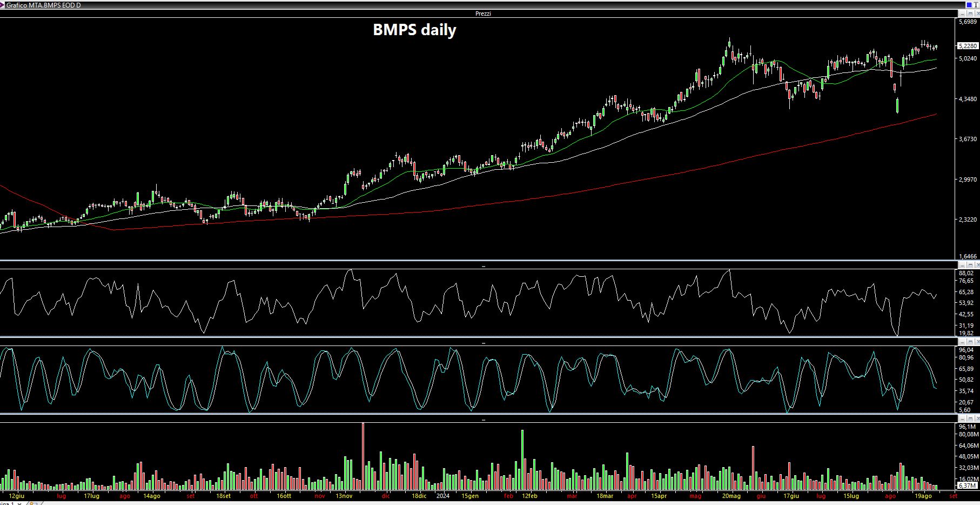The image size is (980, 505).
Task: Click the 5,0240 price axis value
Action: [968, 58]
